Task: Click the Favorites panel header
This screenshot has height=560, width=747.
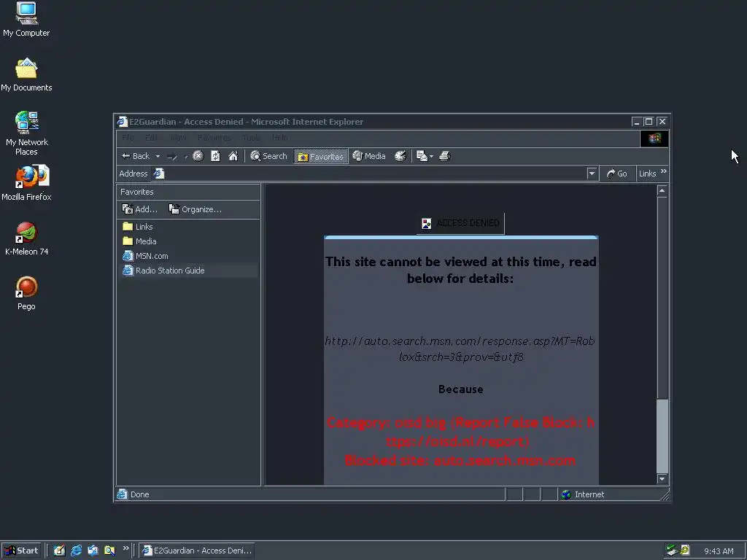Action: point(187,192)
